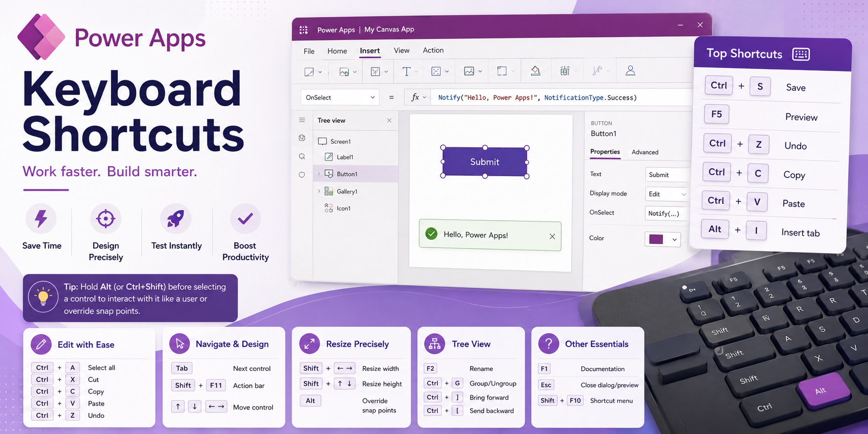Select the Properties tab
This screenshot has width=868, height=434.
605,152
